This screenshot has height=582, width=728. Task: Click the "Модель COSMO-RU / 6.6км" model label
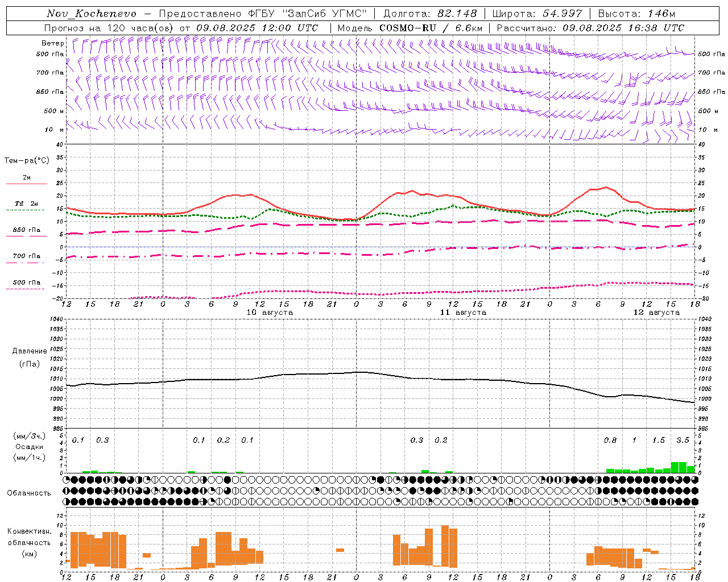pos(409,28)
